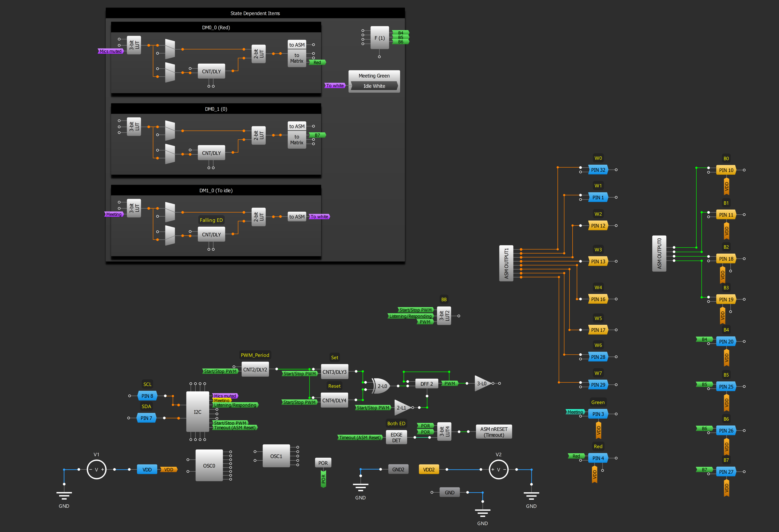The height and width of the screenshot is (532, 779).
Task: Select the ASM OUTPUT1 block
Action: [506, 263]
